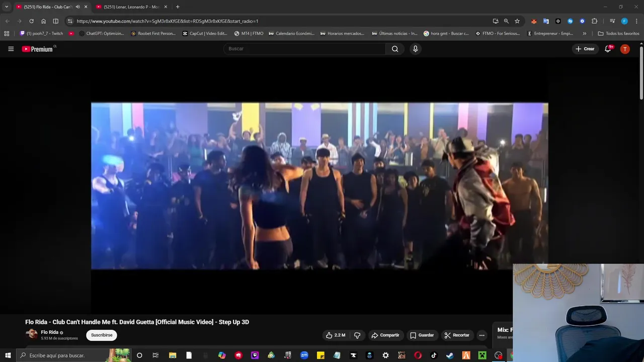This screenshot has height=362, width=644.
Task: Select the Flo Rida - Club Can't tab
Action: [x=48, y=7]
